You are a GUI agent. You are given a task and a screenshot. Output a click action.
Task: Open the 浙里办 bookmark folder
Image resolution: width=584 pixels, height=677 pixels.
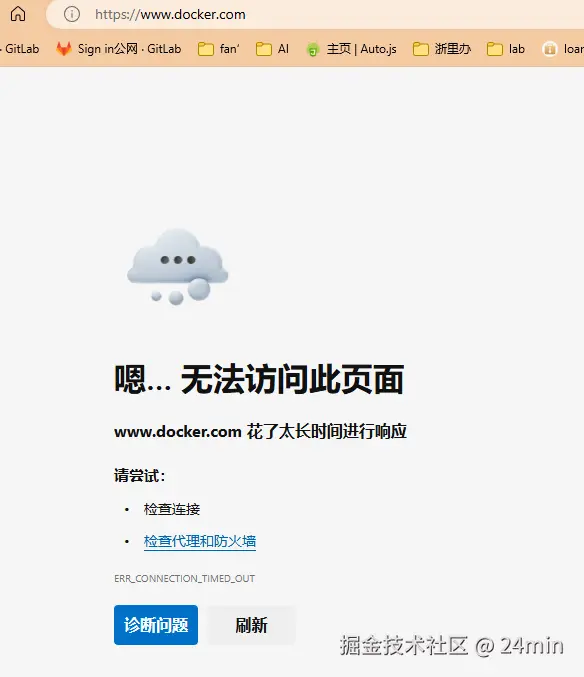point(442,49)
